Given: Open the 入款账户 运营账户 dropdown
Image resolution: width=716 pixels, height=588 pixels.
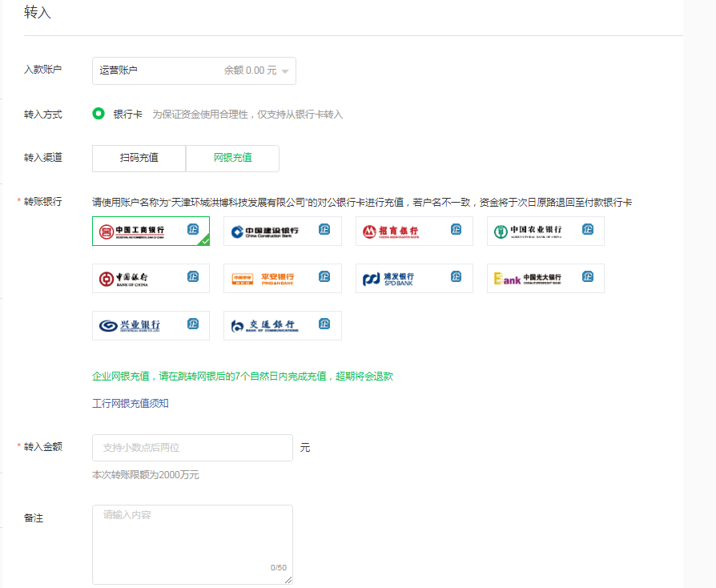Looking at the screenshot, I should coord(194,70).
